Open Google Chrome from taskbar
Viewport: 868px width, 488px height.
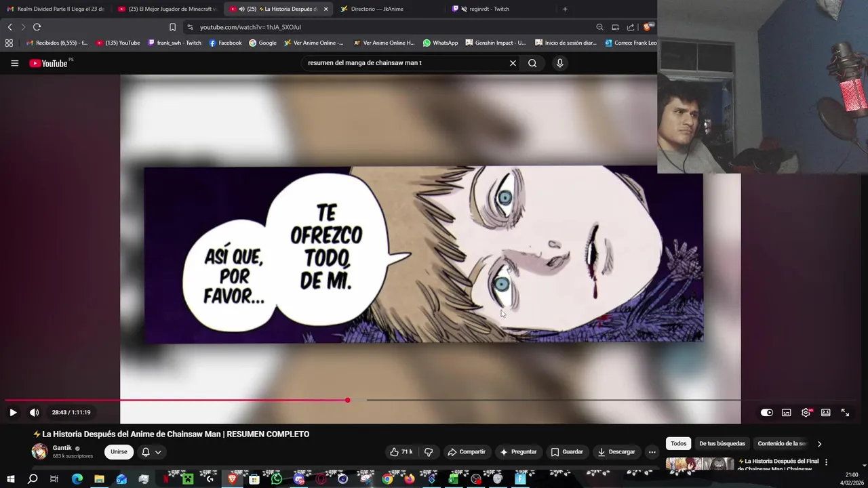(387, 479)
